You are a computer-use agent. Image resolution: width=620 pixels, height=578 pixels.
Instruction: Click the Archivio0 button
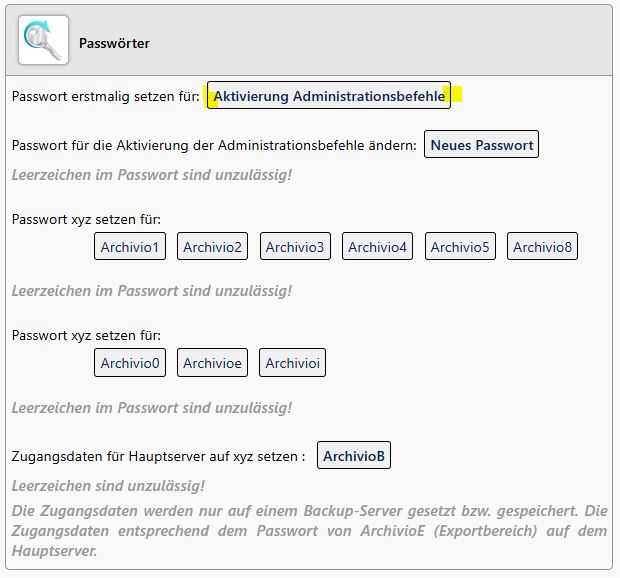coord(130,363)
